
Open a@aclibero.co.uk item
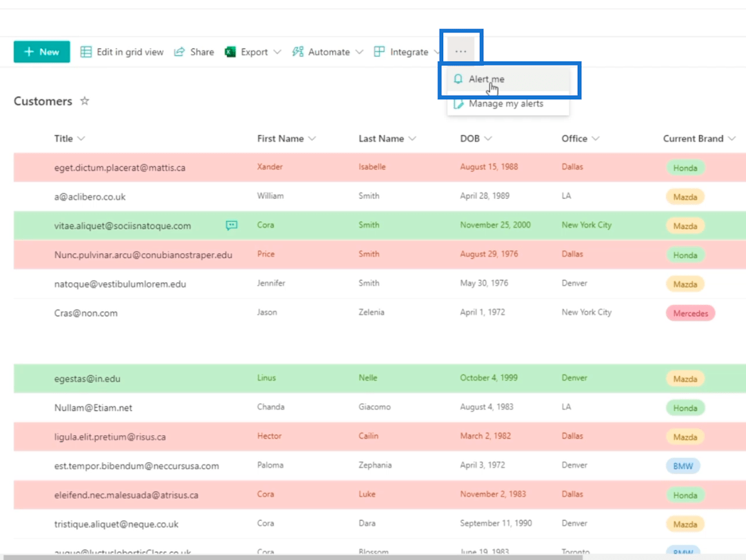90,197
